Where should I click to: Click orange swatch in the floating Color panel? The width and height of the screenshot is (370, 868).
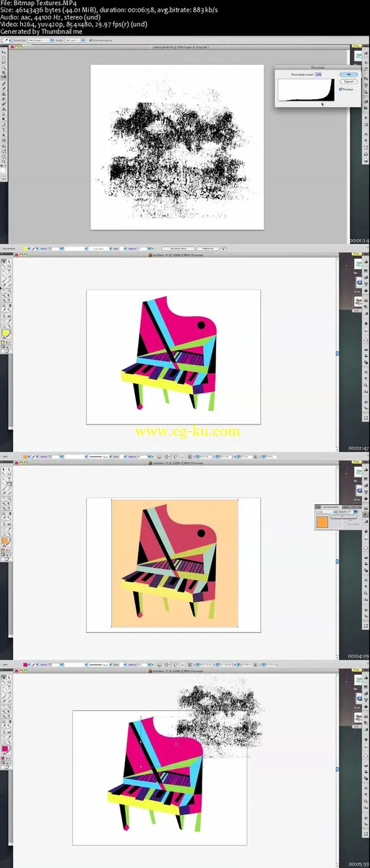[x=322, y=522]
